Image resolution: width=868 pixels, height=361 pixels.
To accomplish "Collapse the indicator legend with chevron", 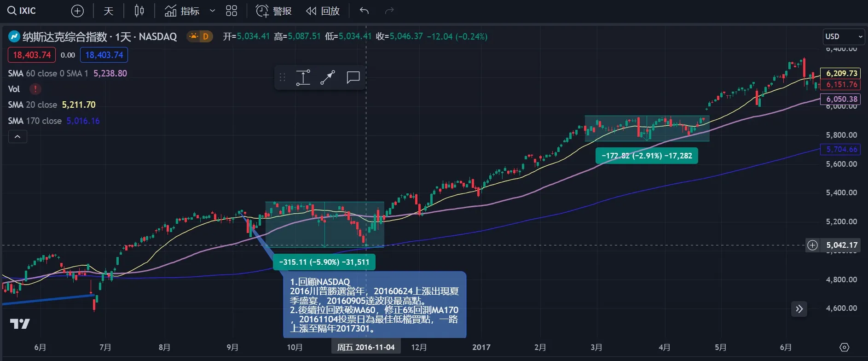I will tap(17, 137).
